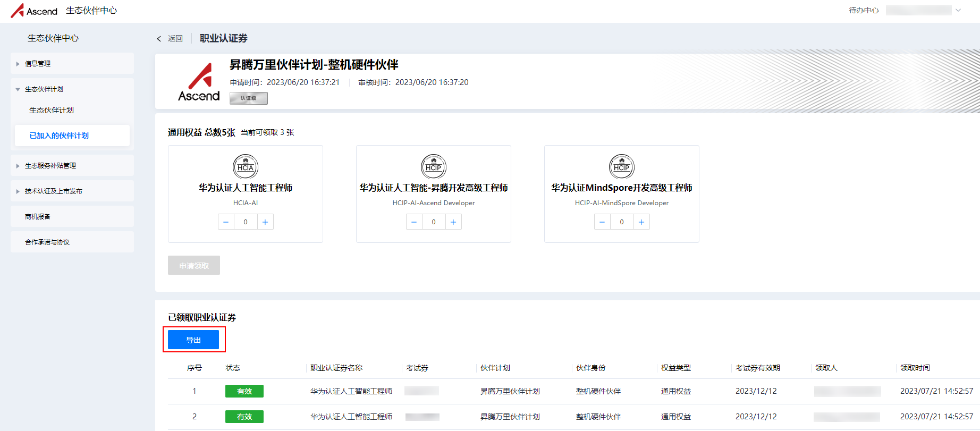Increase HCIP-AI-Ascend Developer quantity
980x431 pixels.
(453, 222)
